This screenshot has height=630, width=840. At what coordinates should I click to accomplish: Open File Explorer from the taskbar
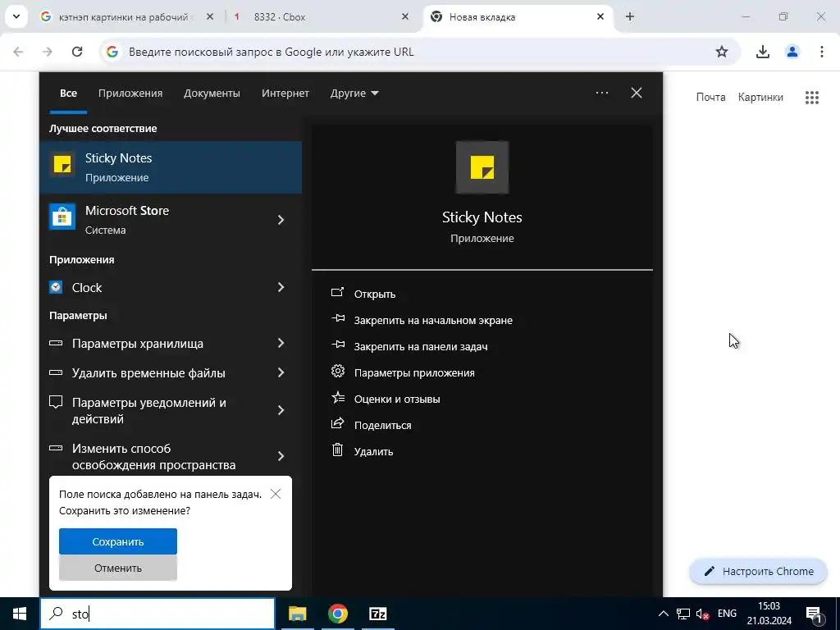click(x=297, y=614)
